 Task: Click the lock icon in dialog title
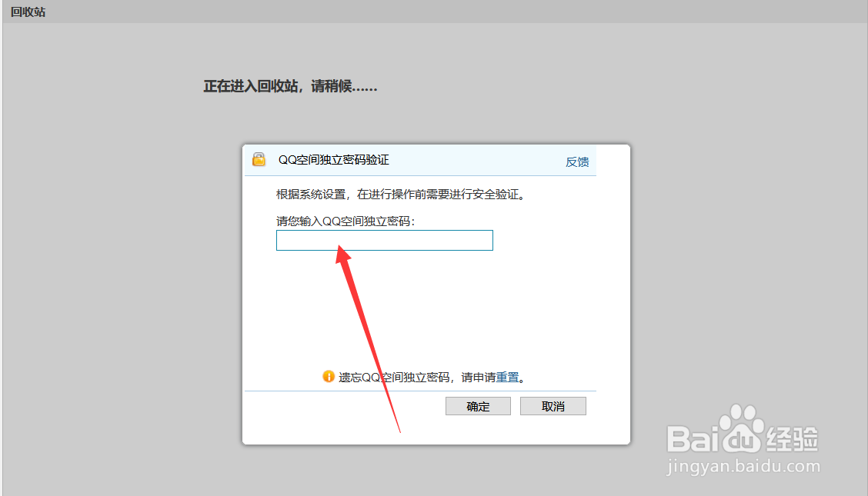(259, 159)
